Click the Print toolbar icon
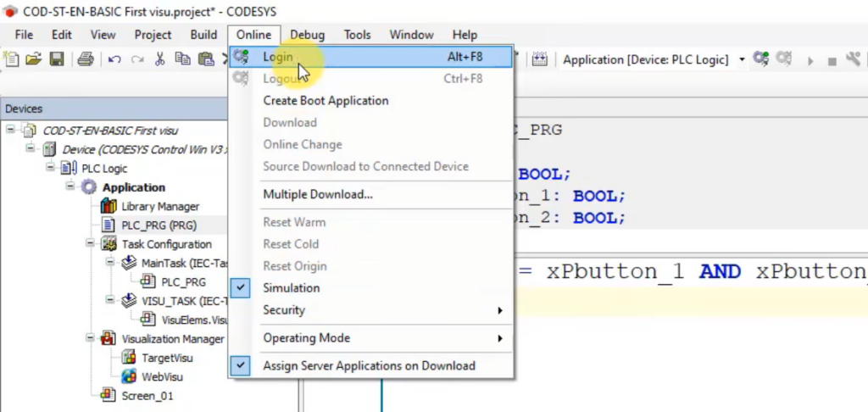 (x=85, y=59)
